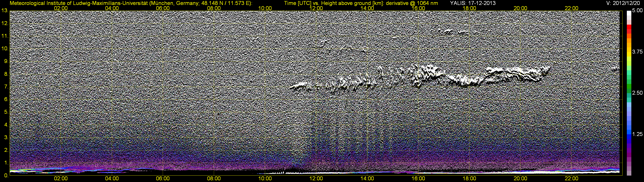
Task: Click the 20:00 label on the bottom time axis
Action: coord(521,179)
